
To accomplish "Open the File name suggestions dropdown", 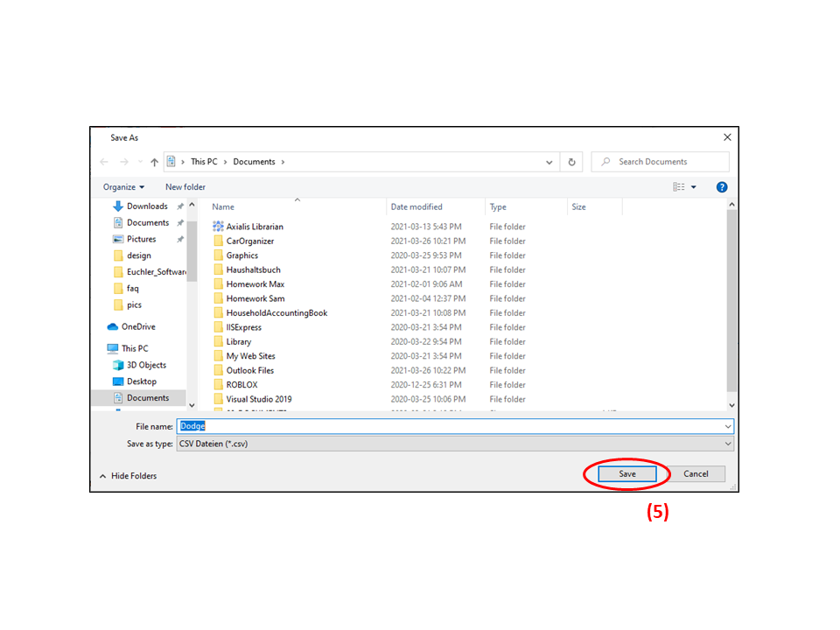I will point(727,426).
